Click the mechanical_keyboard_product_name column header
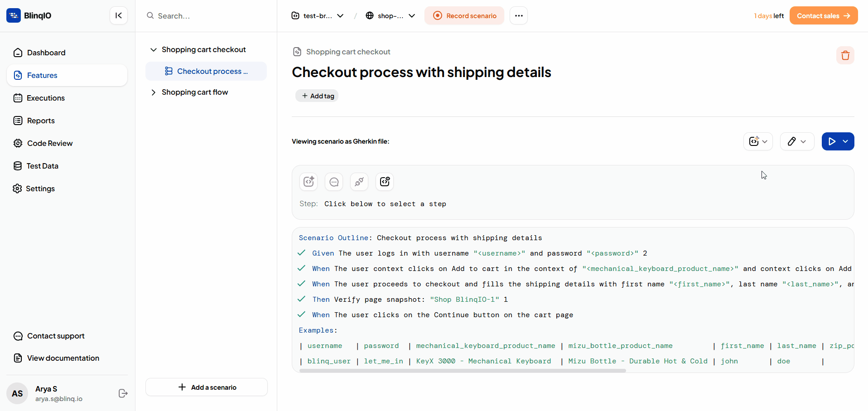The image size is (868, 411). coord(486,346)
